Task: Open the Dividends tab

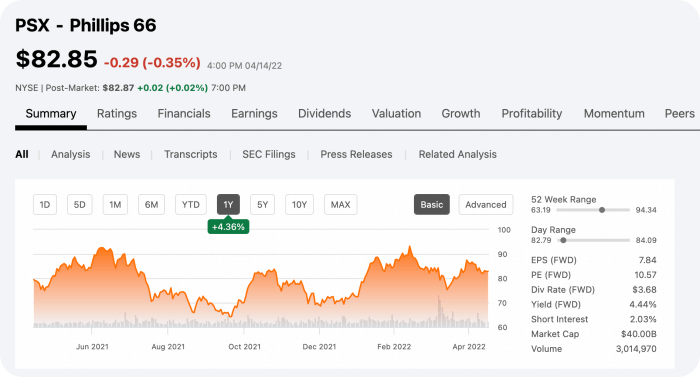Action: point(325,113)
